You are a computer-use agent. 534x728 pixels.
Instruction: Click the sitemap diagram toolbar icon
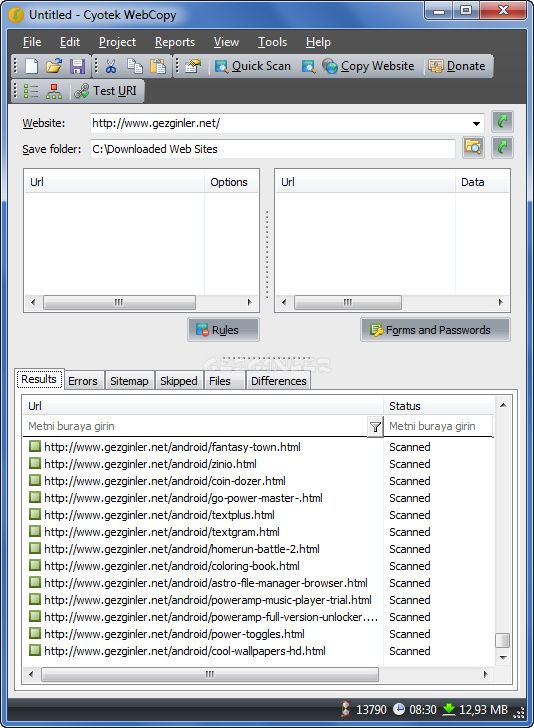(54, 91)
